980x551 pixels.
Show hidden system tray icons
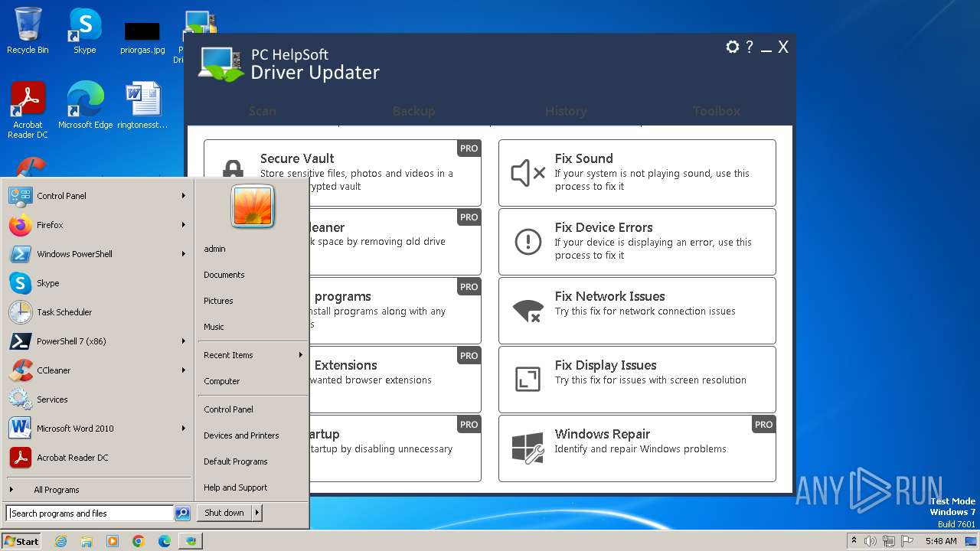[854, 541]
